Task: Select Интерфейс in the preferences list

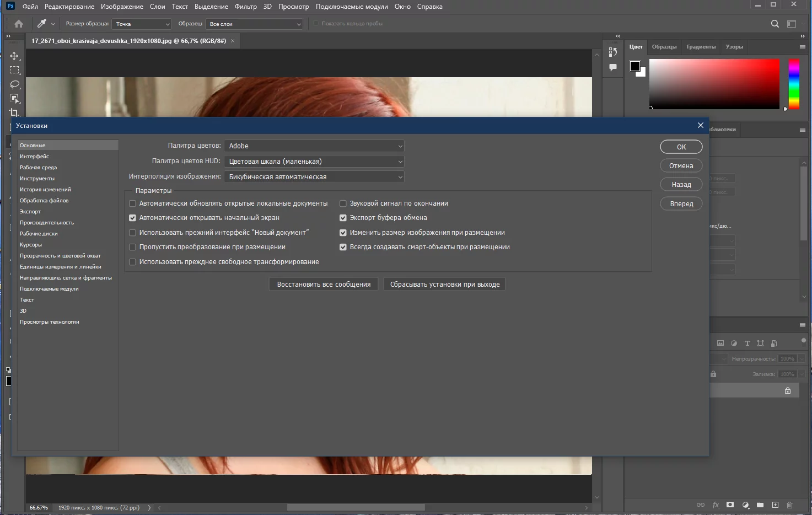Action: pyautogui.click(x=34, y=157)
